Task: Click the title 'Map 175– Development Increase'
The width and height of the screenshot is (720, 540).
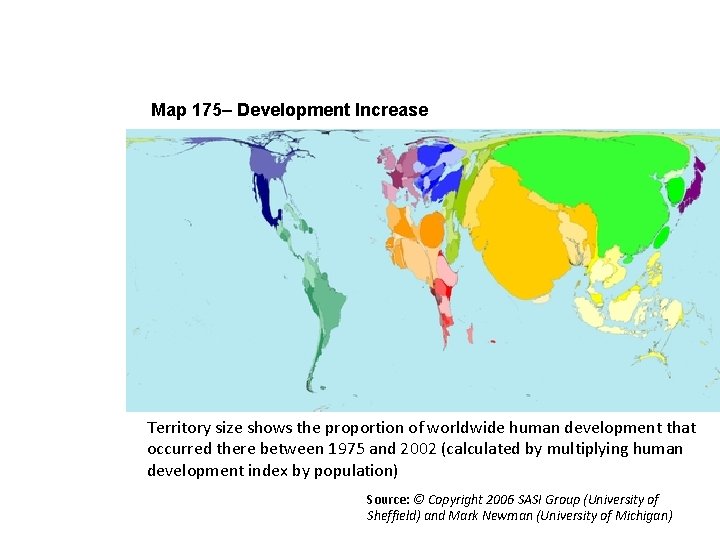Action: click(289, 110)
